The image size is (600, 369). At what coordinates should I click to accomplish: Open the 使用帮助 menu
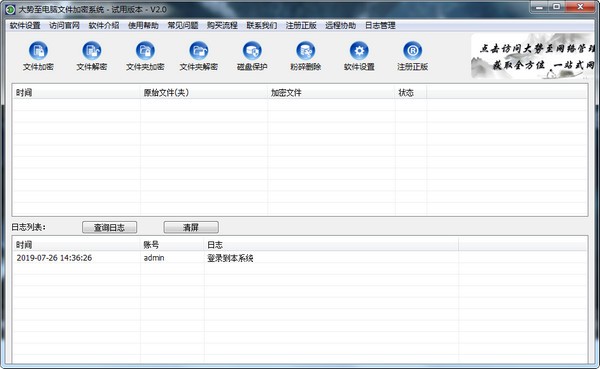click(x=143, y=25)
